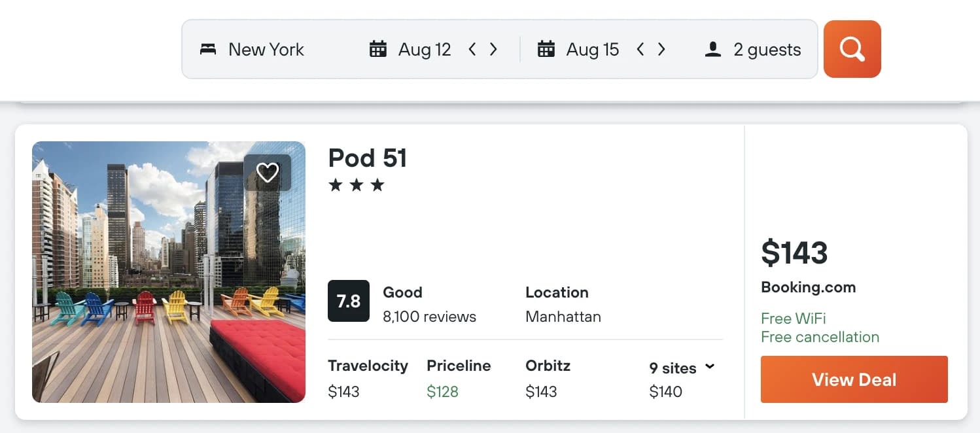Click the 7.8 rating score badge
This screenshot has width=980, height=433.
[x=349, y=301]
